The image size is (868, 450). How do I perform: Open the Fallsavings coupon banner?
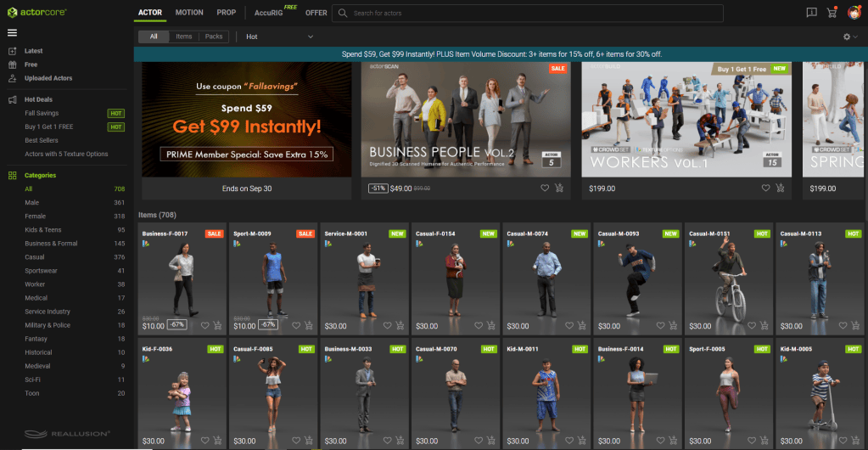click(x=246, y=120)
